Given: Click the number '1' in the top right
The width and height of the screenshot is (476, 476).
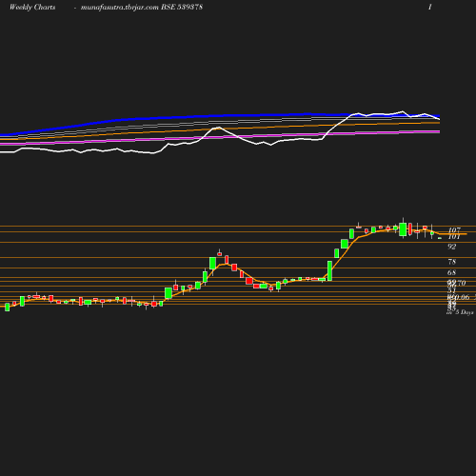Looking at the screenshot, I should pos(430,8).
